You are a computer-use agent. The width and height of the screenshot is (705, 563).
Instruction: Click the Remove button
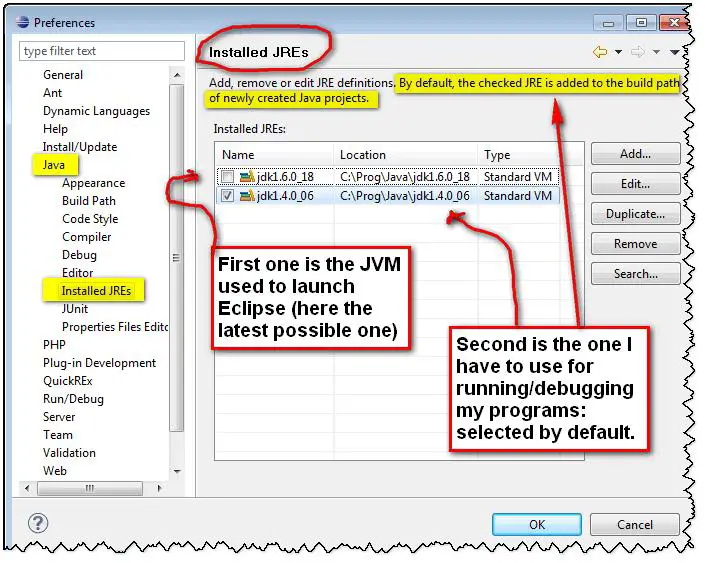(x=635, y=244)
